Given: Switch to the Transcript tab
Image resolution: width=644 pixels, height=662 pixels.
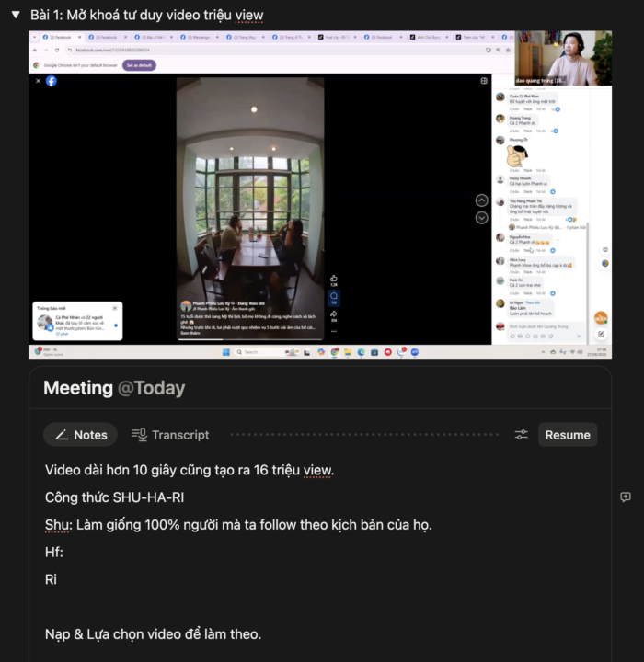Looking at the screenshot, I should (170, 435).
